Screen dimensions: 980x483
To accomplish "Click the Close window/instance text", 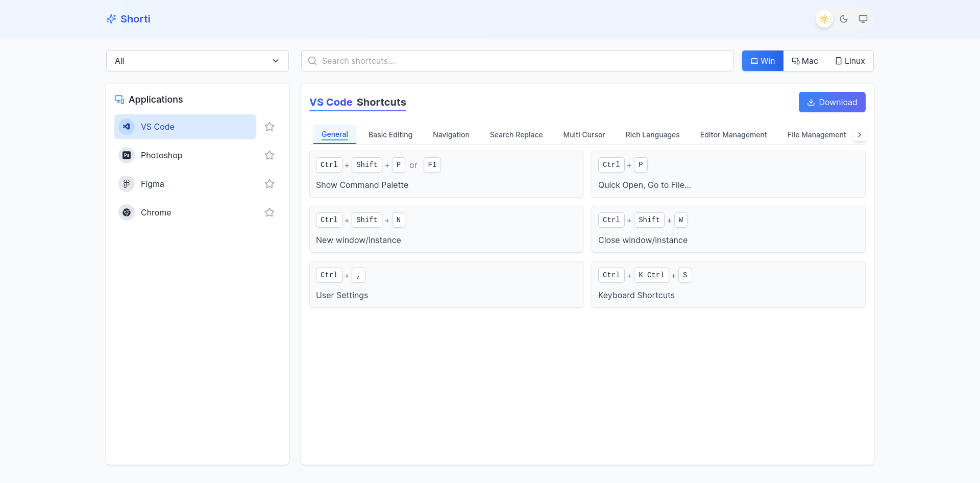I will coord(643,240).
